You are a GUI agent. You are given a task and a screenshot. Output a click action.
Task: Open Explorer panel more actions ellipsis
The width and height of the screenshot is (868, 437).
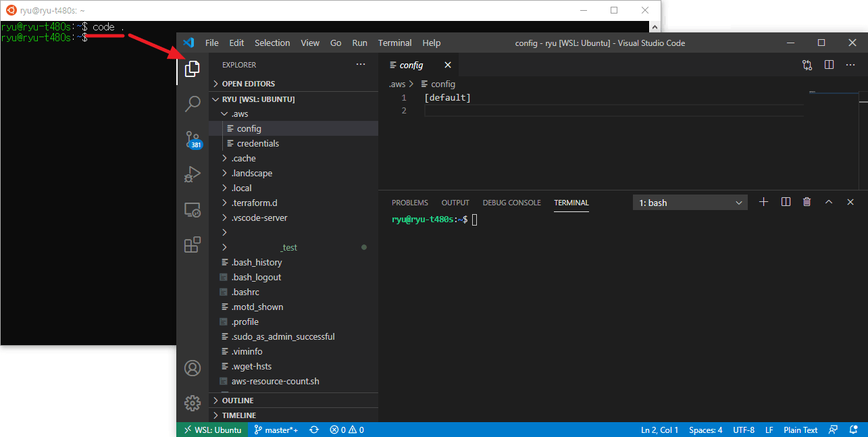(x=361, y=65)
